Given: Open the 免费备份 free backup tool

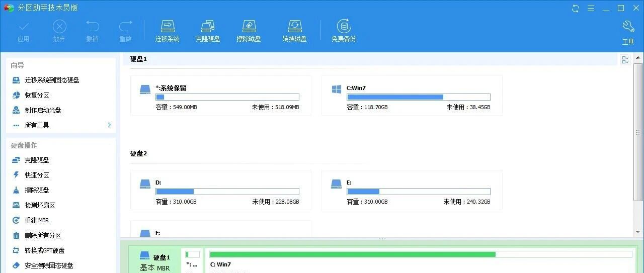Looking at the screenshot, I should [x=344, y=31].
